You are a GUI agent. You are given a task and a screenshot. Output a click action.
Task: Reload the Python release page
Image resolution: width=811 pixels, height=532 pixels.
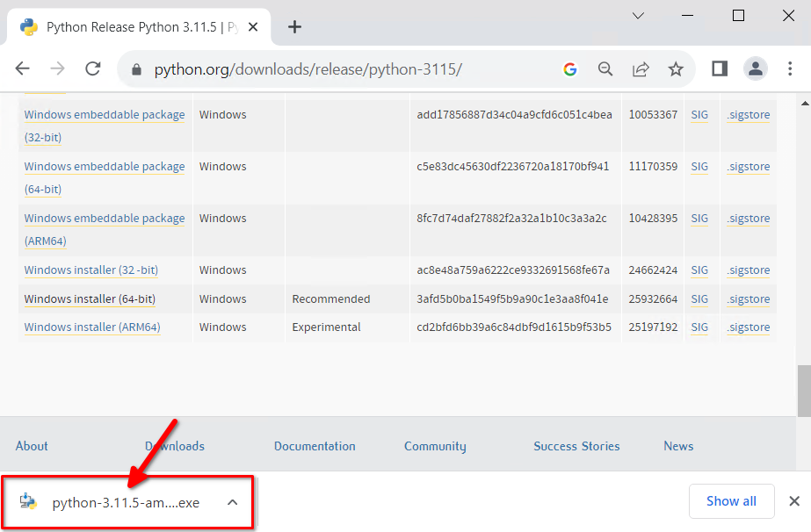click(93, 68)
